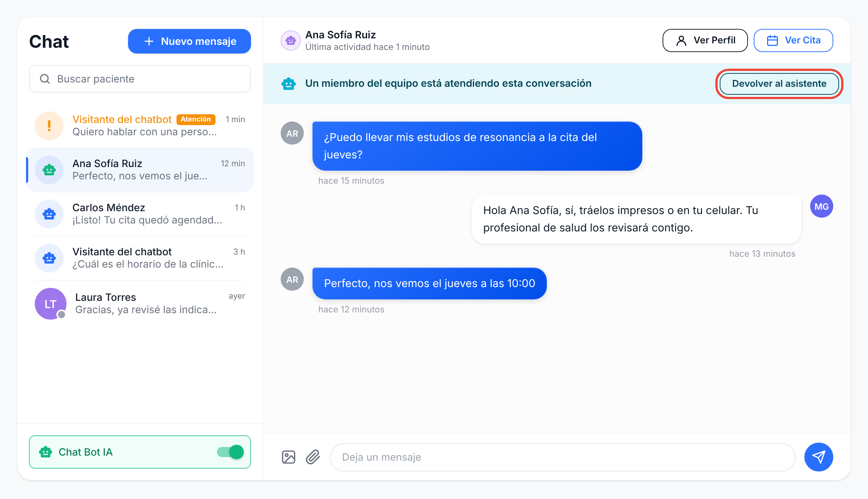Click the banner text about equipo atendiendo

[x=448, y=84]
